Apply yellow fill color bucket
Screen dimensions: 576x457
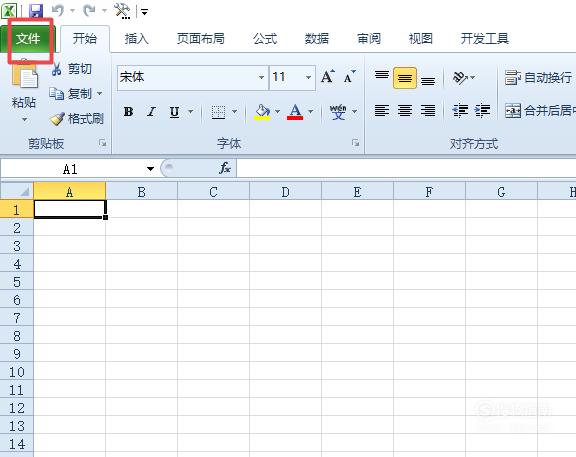262,112
